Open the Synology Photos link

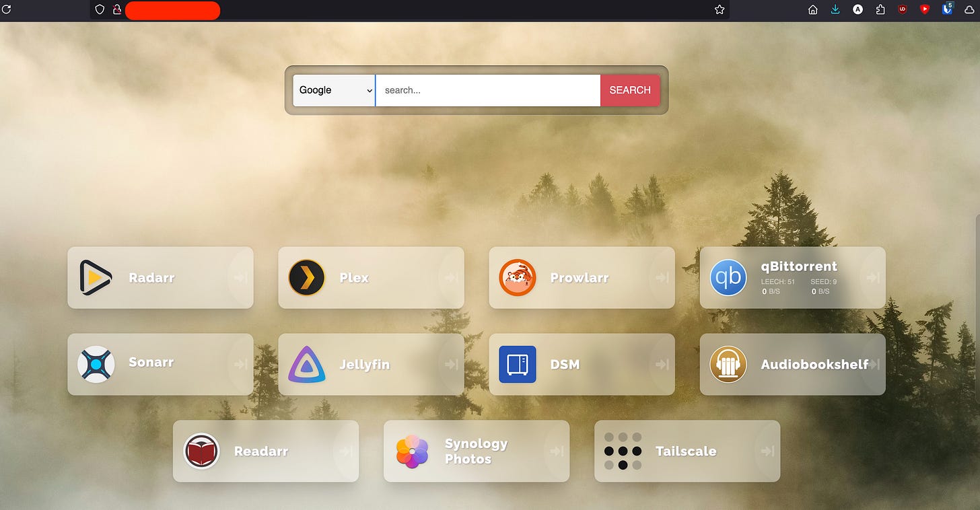pyautogui.click(x=476, y=451)
